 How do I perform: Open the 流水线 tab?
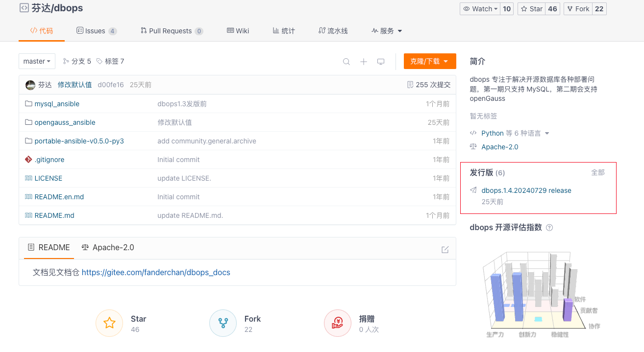click(x=333, y=31)
